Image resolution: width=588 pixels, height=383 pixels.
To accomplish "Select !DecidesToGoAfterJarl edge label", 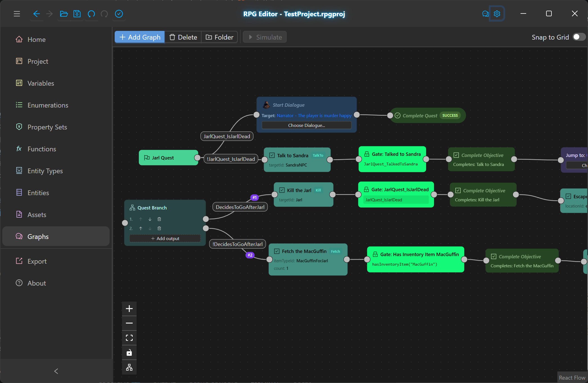I will coord(238,244).
